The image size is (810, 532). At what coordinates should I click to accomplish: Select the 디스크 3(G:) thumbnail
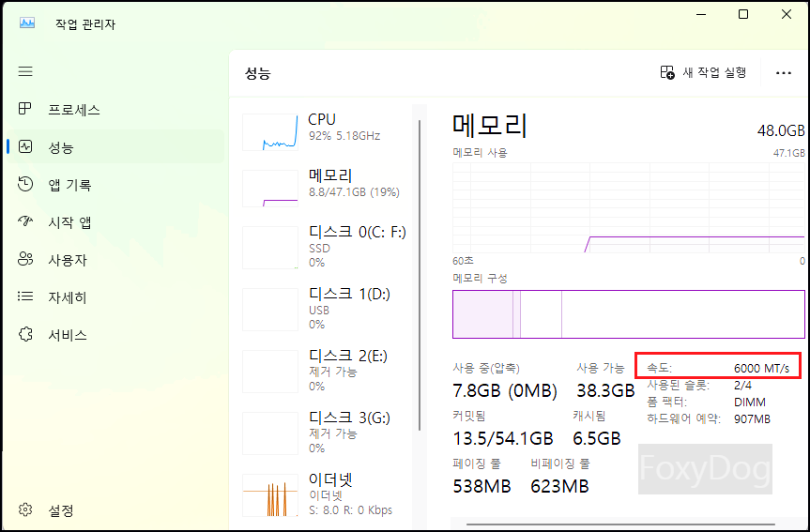tap(270, 433)
